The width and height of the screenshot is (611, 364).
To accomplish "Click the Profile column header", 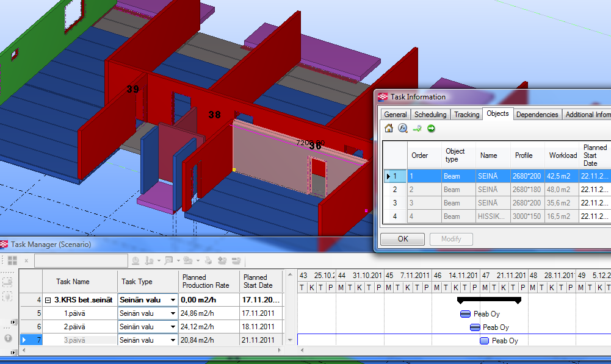I will click(527, 155).
